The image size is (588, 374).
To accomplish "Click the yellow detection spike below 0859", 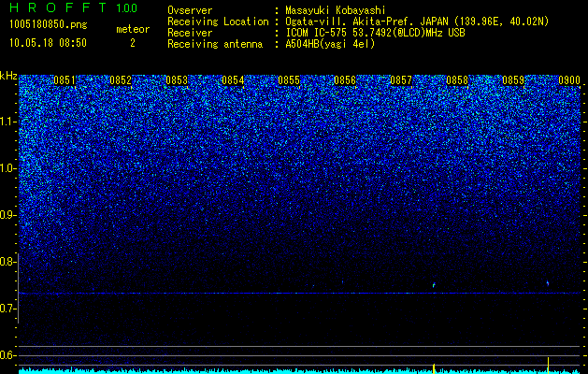I will [548, 366].
